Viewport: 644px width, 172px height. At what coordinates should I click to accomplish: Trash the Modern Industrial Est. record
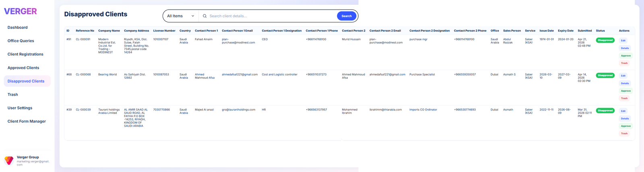pos(624,63)
